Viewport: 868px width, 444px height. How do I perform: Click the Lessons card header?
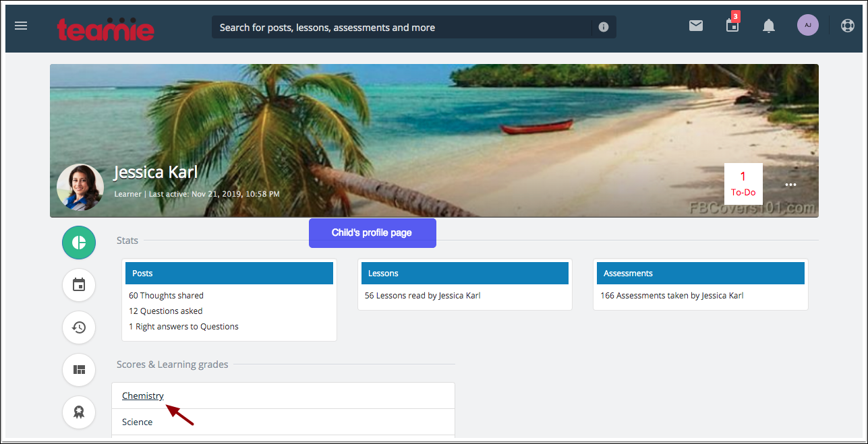coord(465,274)
